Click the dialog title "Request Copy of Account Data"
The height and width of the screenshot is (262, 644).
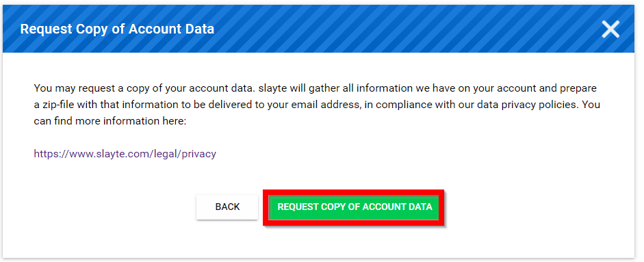[x=117, y=29]
